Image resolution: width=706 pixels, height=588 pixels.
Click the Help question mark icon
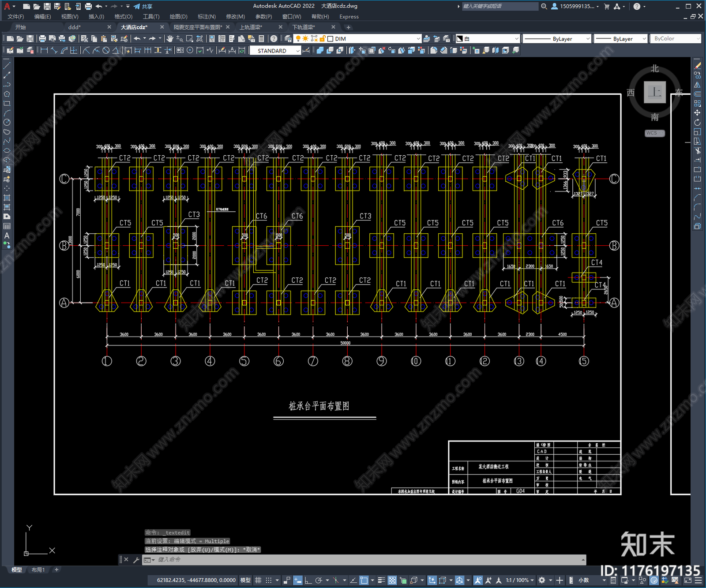[x=274, y=39]
